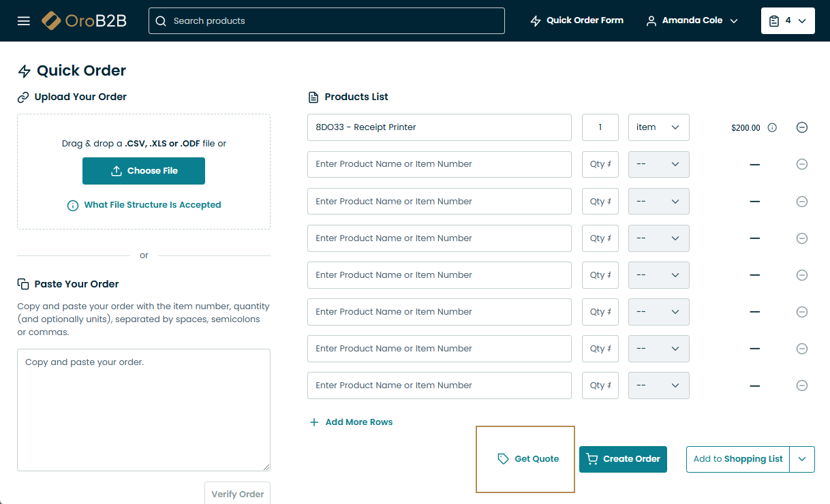Screen dimensions: 830x504
Task: Remove the last product row
Action: pyautogui.click(x=802, y=385)
